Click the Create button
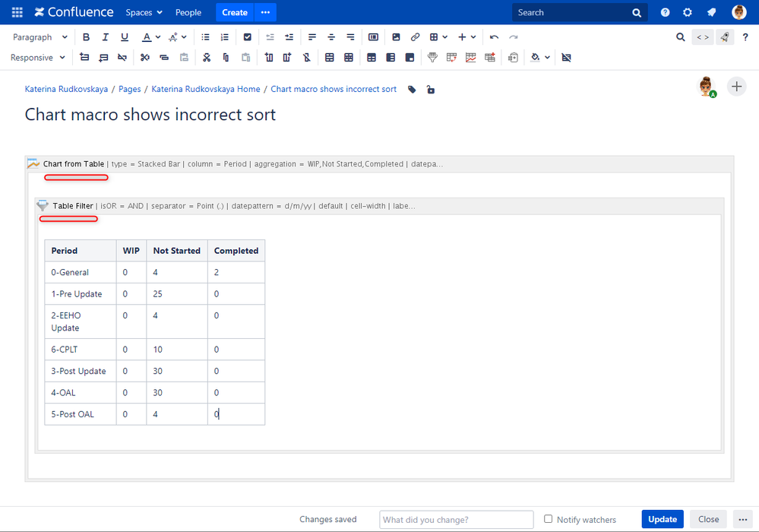Image resolution: width=759 pixels, height=532 pixels. [x=235, y=13]
